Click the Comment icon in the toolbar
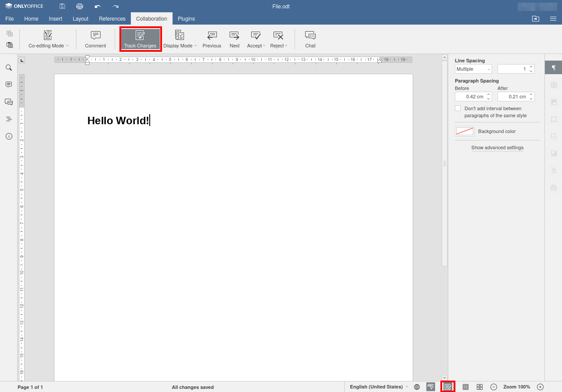Viewport: 562px width, 392px height. 95,39
